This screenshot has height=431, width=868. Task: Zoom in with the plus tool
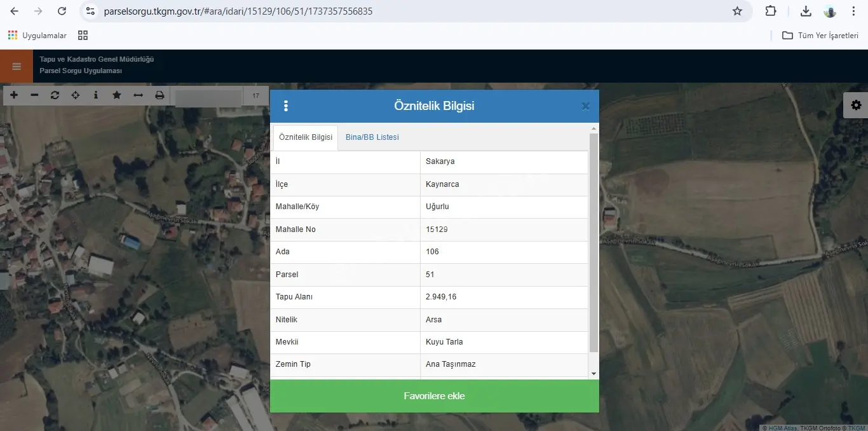[x=14, y=95]
